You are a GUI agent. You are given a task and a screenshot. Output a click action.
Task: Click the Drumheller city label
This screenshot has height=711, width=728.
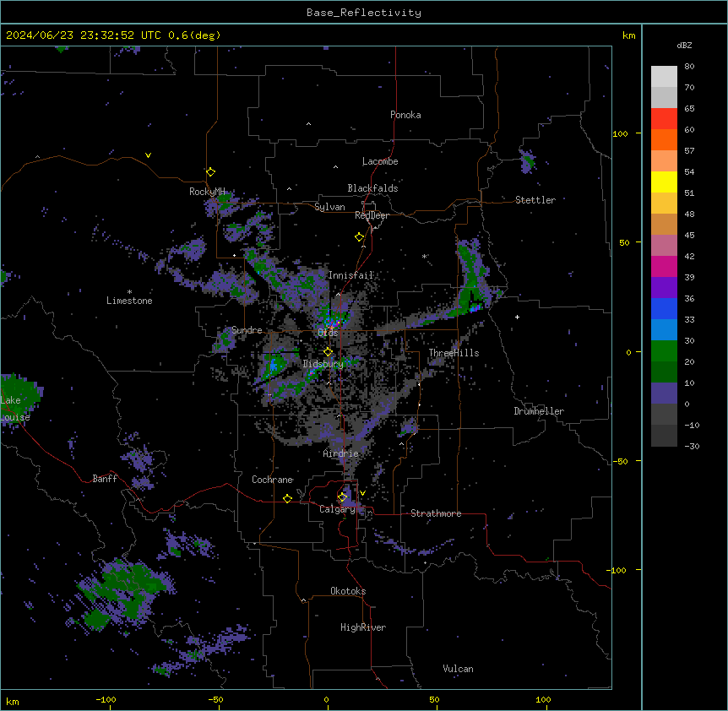point(539,411)
